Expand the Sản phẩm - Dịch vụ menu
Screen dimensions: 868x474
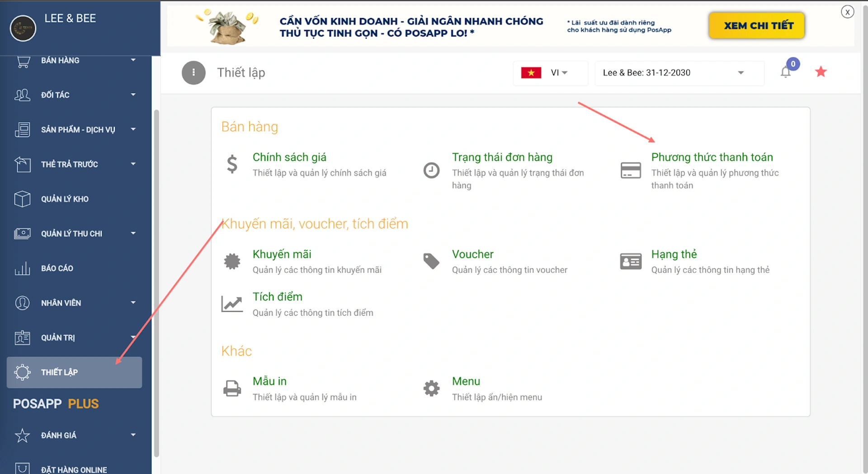tap(75, 130)
